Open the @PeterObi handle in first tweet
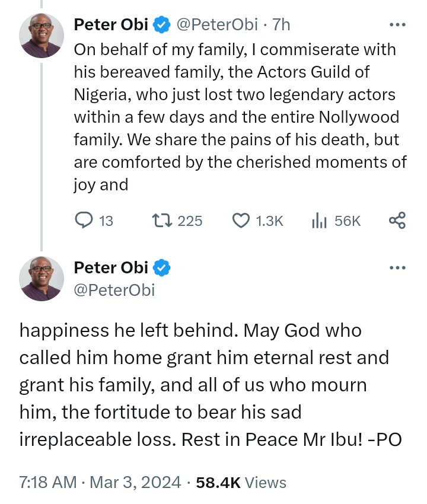The height and width of the screenshot is (504, 427). [x=217, y=24]
